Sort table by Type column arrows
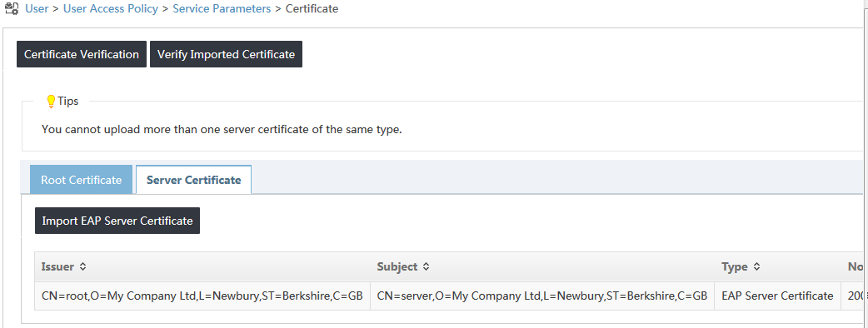Image resolution: width=868 pixels, height=328 pixels. point(756,266)
